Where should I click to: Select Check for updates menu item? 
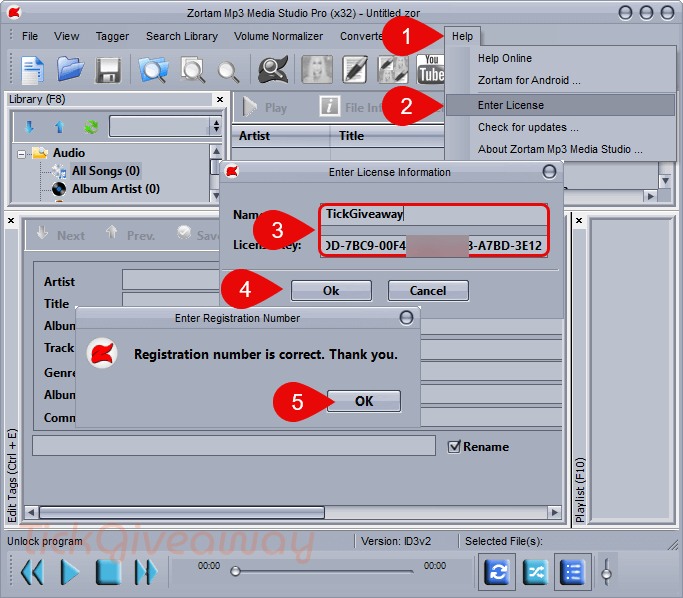pyautogui.click(x=528, y=128)
